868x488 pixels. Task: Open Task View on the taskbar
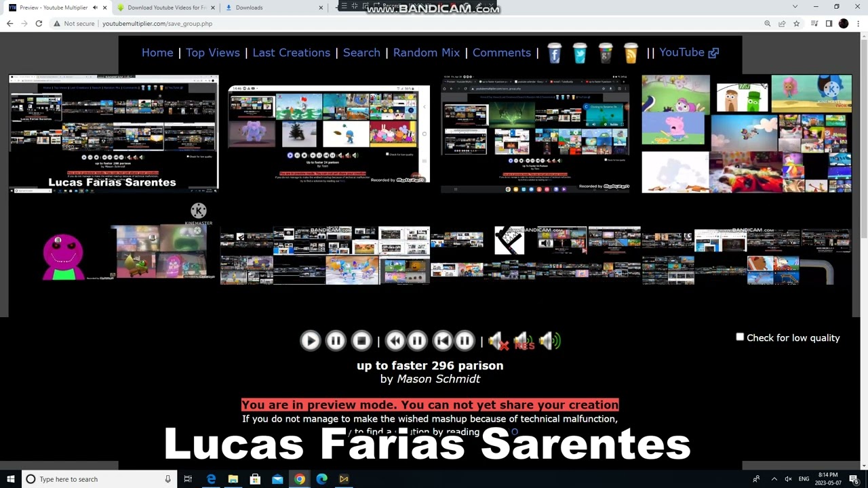[x=188, y=479]
